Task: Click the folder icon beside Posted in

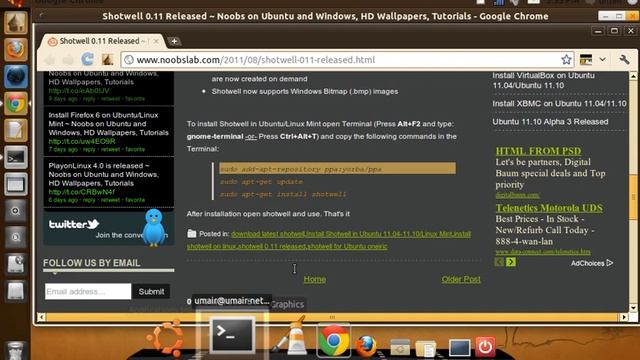Action: click(191, 233)
